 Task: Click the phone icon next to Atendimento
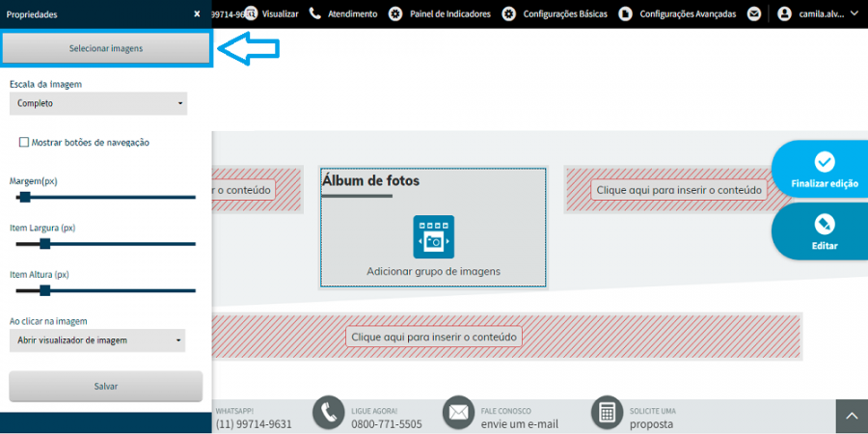315,14
